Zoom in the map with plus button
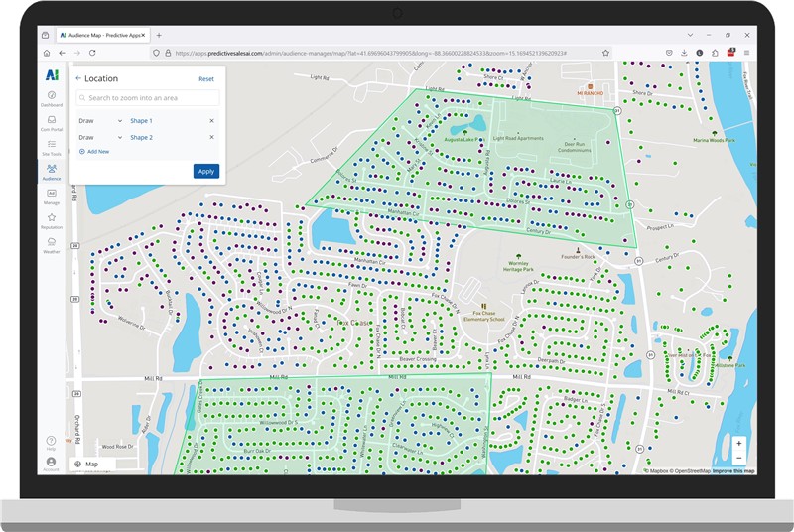794x532 pixels. coord(739,444)
